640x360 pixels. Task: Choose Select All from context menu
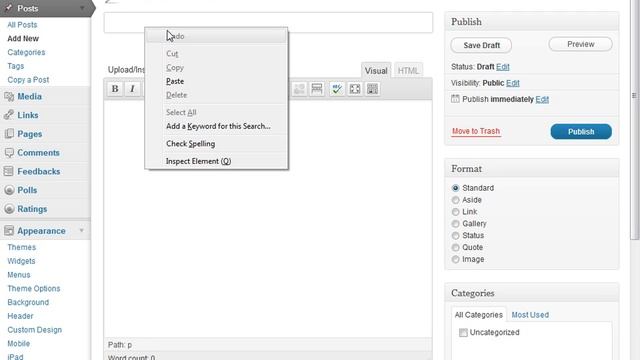click(216, 112)
